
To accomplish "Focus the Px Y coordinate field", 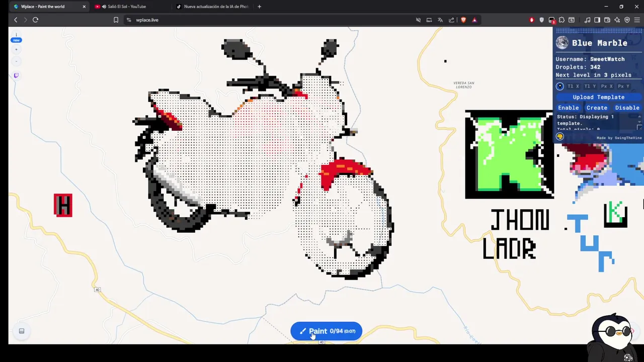I will (x=623, y=86).
